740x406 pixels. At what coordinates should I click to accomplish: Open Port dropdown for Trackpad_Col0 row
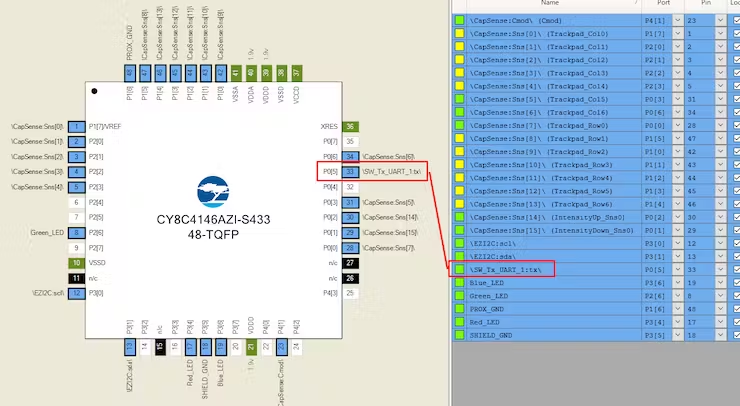coord(678,34)
